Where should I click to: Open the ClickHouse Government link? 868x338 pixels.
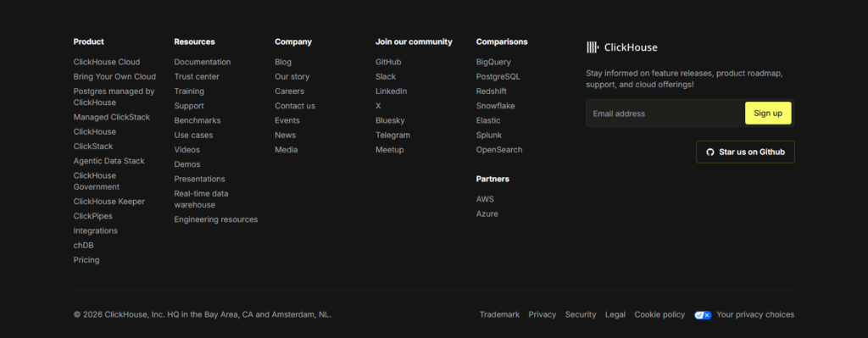point(97,181)
